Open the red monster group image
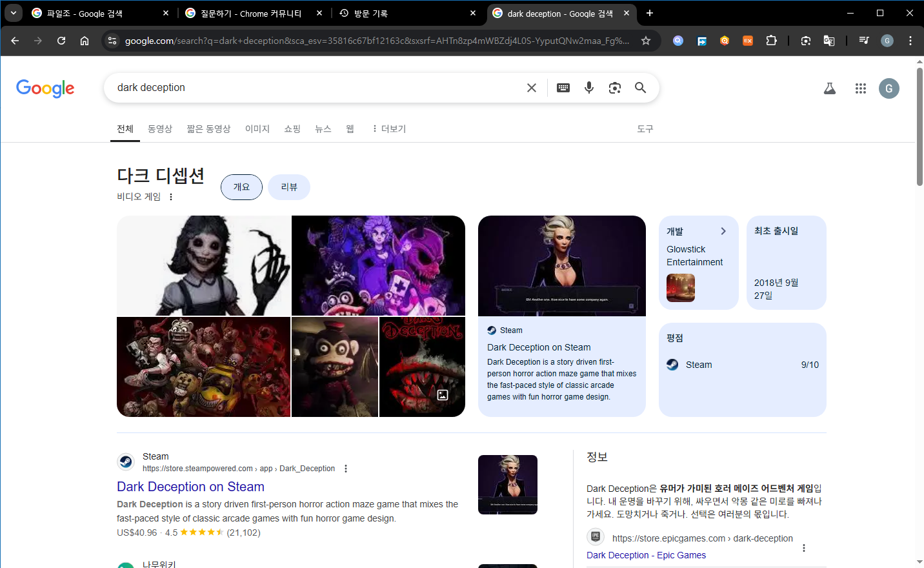The image size is (924, 568). click(203, 367)
